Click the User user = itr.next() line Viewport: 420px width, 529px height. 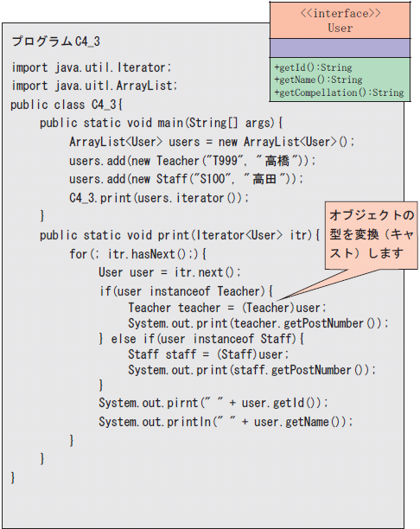tap(169, 272)
